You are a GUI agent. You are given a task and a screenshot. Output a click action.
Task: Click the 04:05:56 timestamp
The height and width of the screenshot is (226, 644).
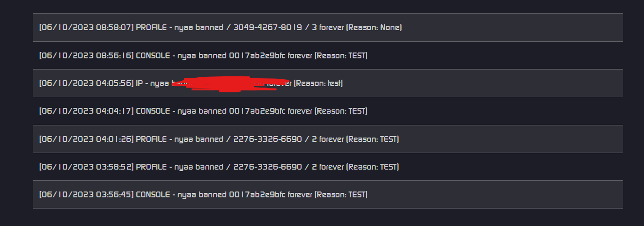coord(87,84)
